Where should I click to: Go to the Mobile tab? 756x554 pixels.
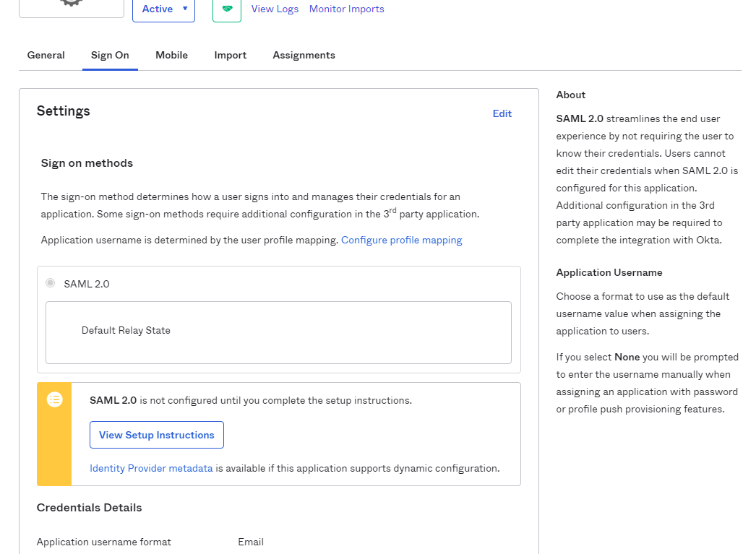pyautogui.click(x=171, y=55)
